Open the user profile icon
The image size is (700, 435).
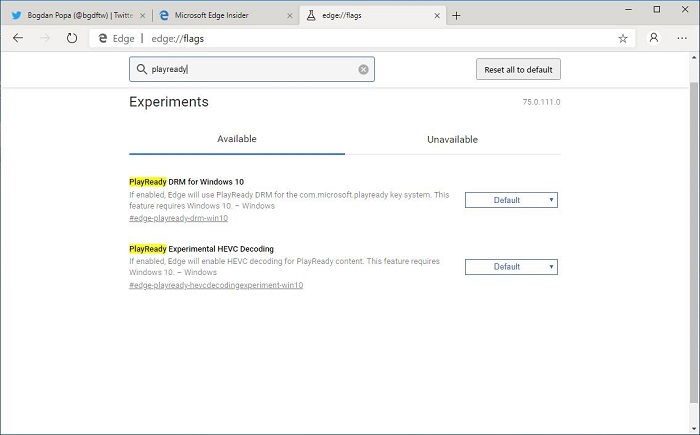654,39
